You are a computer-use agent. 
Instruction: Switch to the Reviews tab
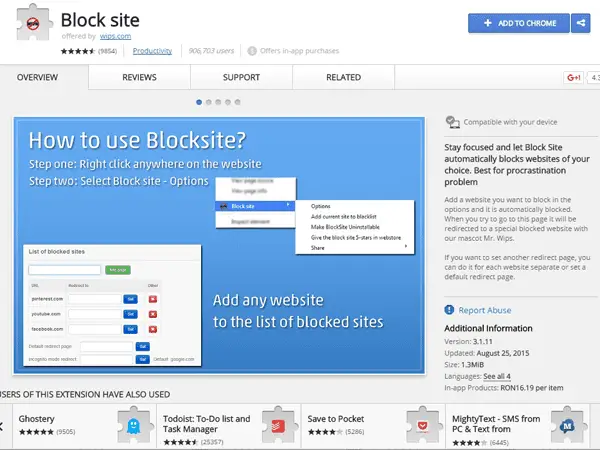[x=139, y=77]
